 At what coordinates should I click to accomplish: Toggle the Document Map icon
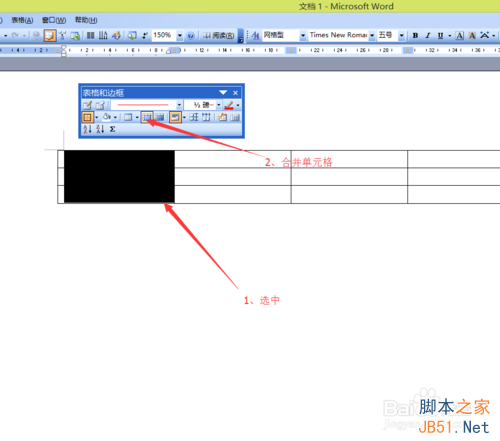(132, 35)
